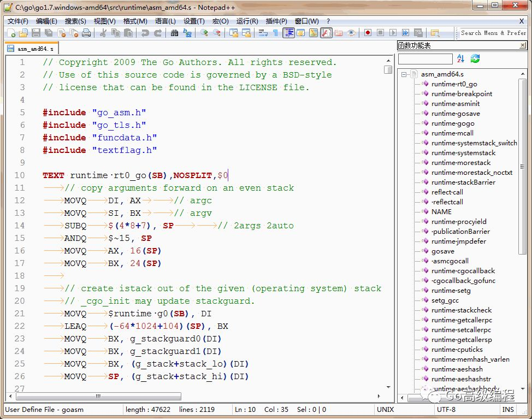Screen dimensions: 532x419
Task: Toggle the indent guide toolbar button
Action: coord(288,33)
